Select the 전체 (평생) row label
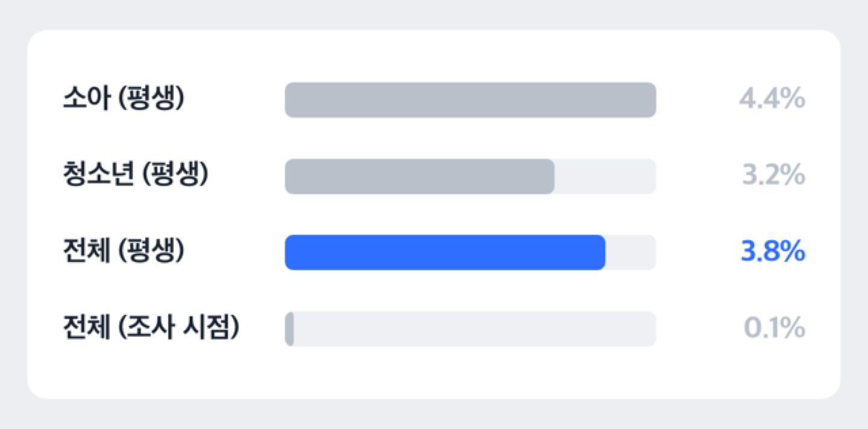868x429 pixels. (x=123, y=252)
